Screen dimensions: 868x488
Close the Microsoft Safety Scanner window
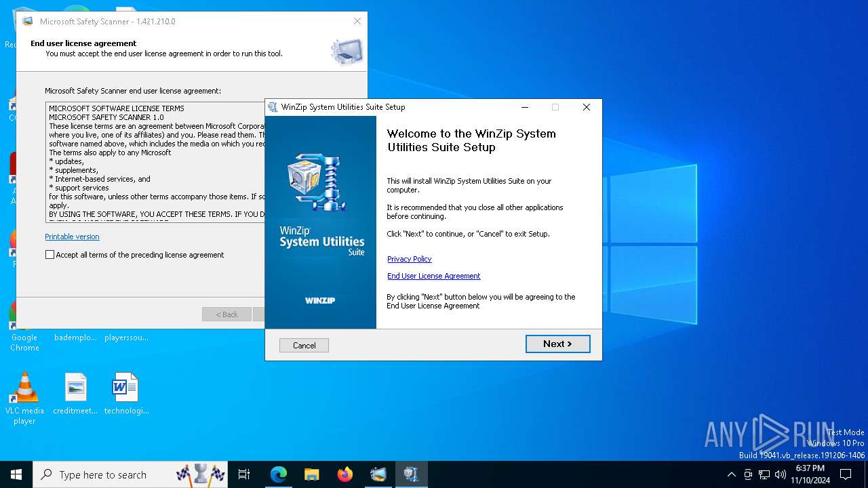click(x=357, y=21)
